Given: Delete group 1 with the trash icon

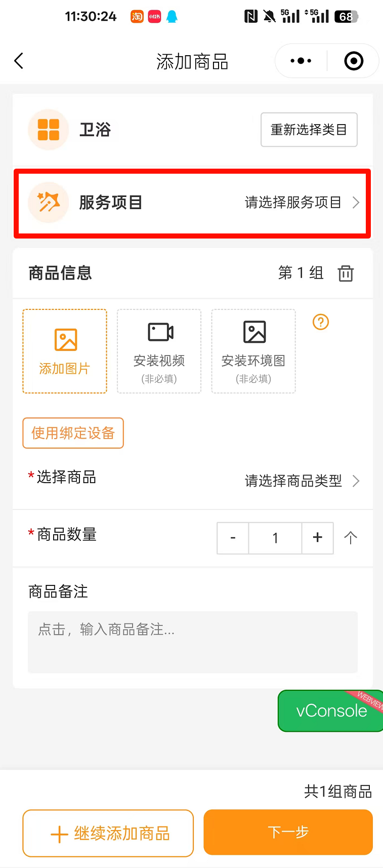Looking at the screenshot, I should coord(346,273).
